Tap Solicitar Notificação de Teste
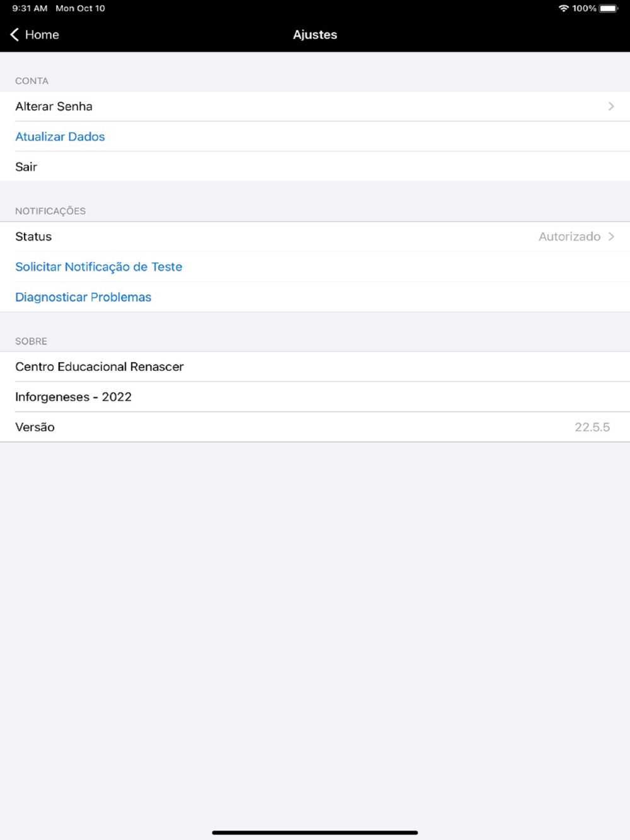Viewport: 630px width, 840px height. click(99, 267)
